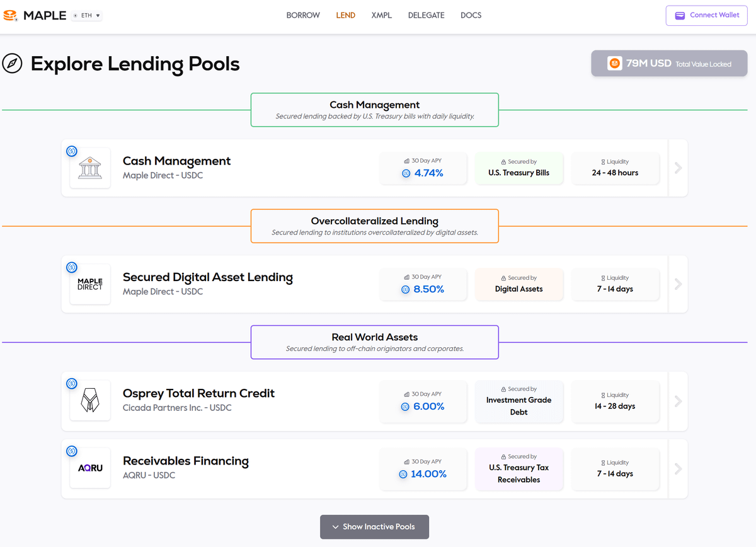Click the Overcollateralized Lending section header

(375, 226)
